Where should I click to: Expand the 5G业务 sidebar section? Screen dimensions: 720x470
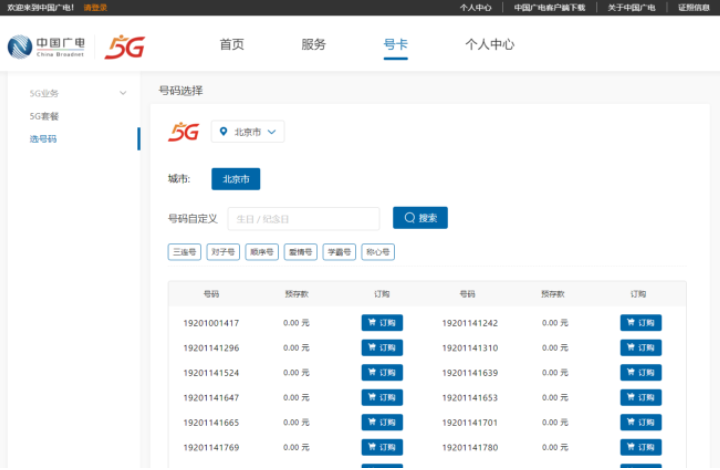click(78, 93)
